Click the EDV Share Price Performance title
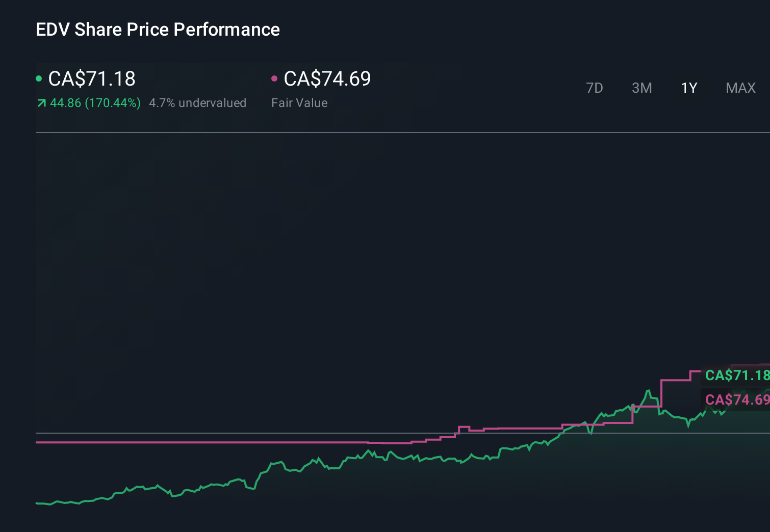The image size is (770, 532). coord(158,30)
